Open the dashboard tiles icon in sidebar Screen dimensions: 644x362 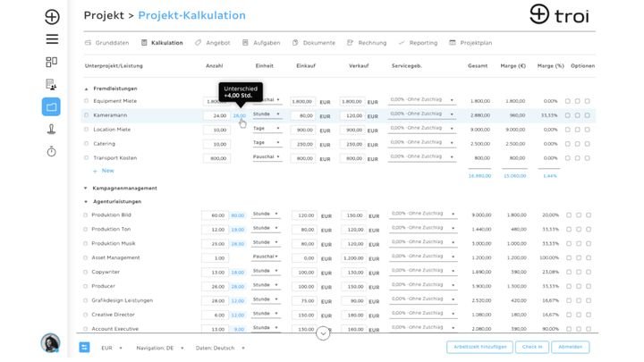(51, 62)
